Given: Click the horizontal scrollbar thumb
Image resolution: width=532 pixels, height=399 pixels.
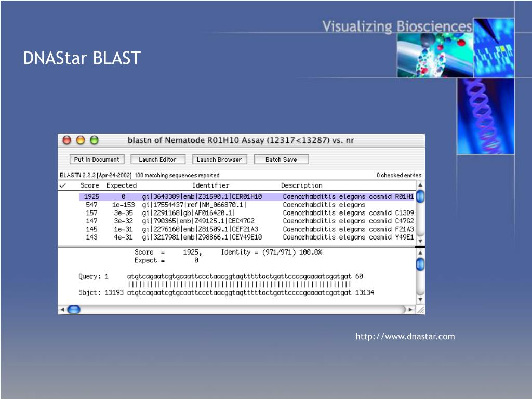Looking at the screenshot, I should pos(74,310).
